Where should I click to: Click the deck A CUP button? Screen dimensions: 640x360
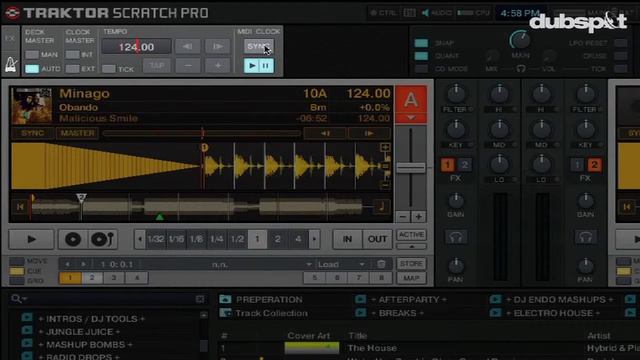103,239
